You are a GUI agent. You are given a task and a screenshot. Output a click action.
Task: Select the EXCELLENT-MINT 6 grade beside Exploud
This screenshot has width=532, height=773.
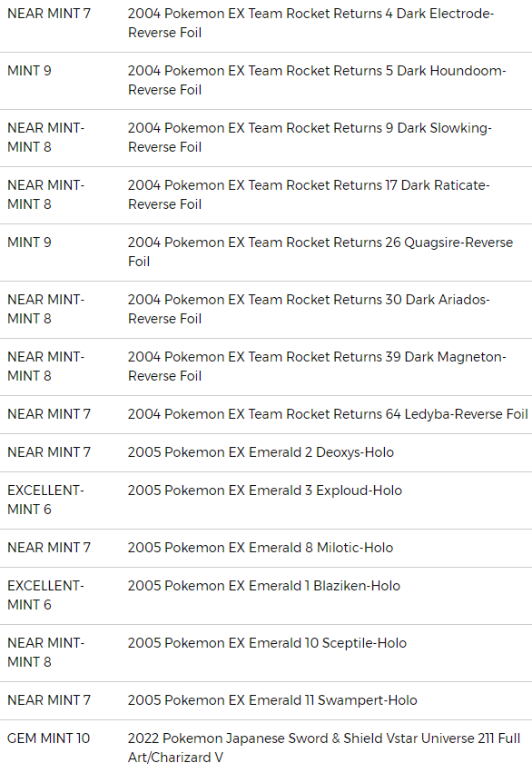pyautogui.click(x=45, y=500)
